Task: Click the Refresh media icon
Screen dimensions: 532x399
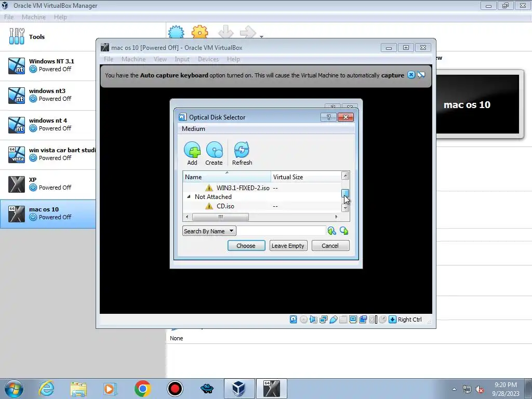Action: 242,150
